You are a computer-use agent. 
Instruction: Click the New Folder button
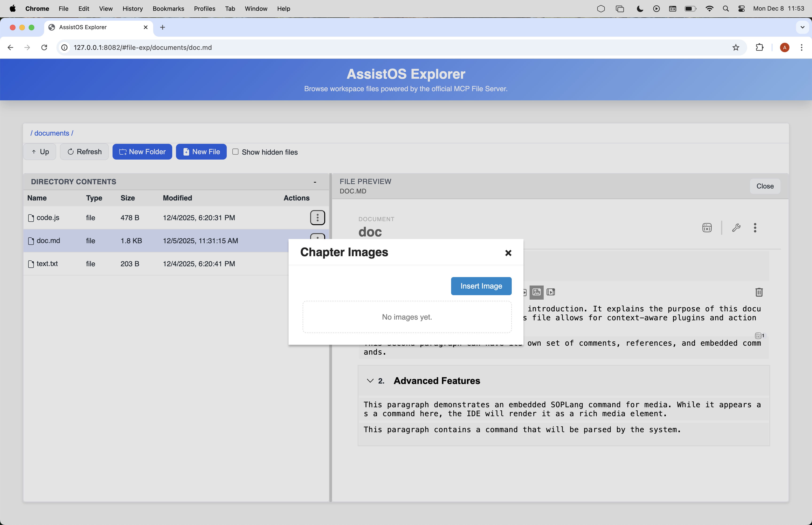coord(142,152)
